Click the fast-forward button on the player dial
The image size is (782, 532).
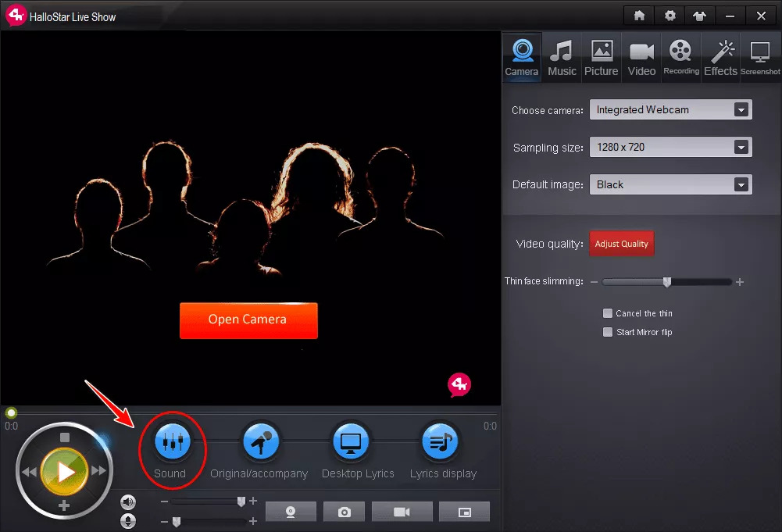[98, 470]
